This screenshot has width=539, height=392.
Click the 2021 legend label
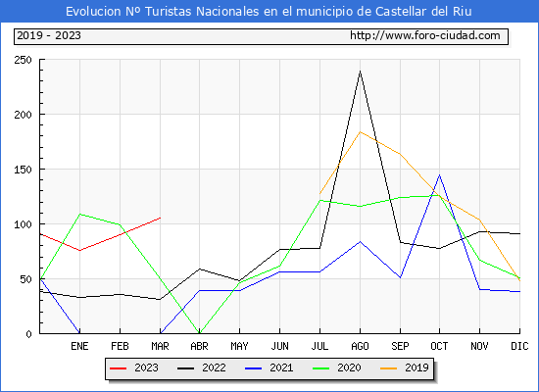(x=281, y=367)
